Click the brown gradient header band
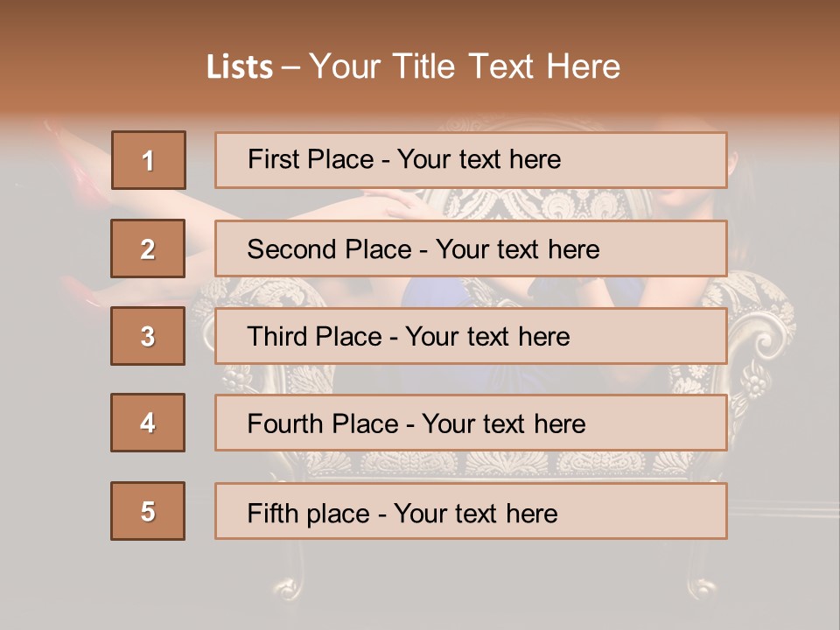The width and height of the screenshot is (840, 630). (420, 59)
